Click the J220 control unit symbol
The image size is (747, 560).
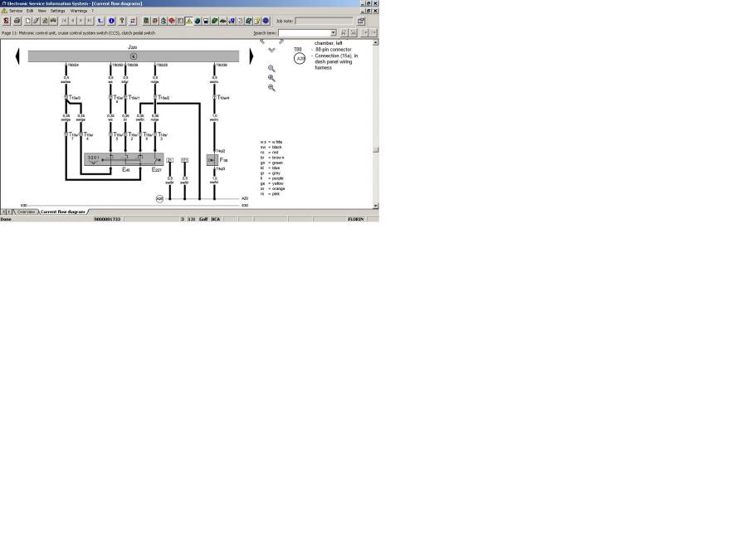click(x=133, y=56)
